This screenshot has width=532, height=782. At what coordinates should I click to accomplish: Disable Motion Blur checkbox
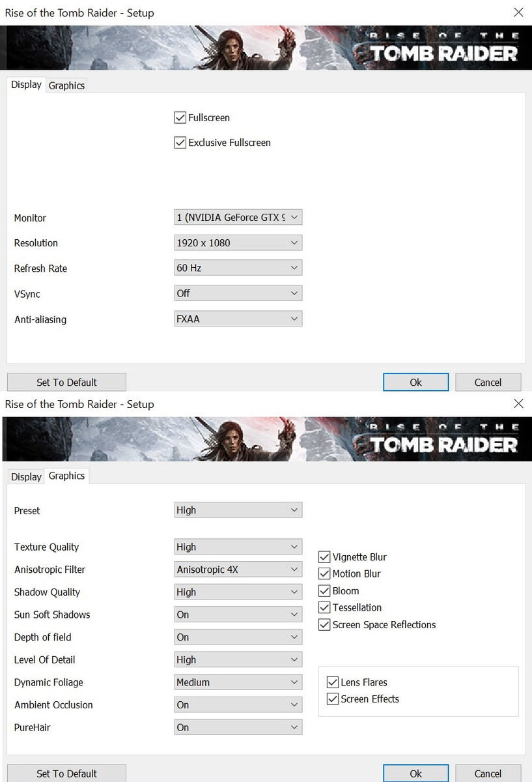coord(324,574)
